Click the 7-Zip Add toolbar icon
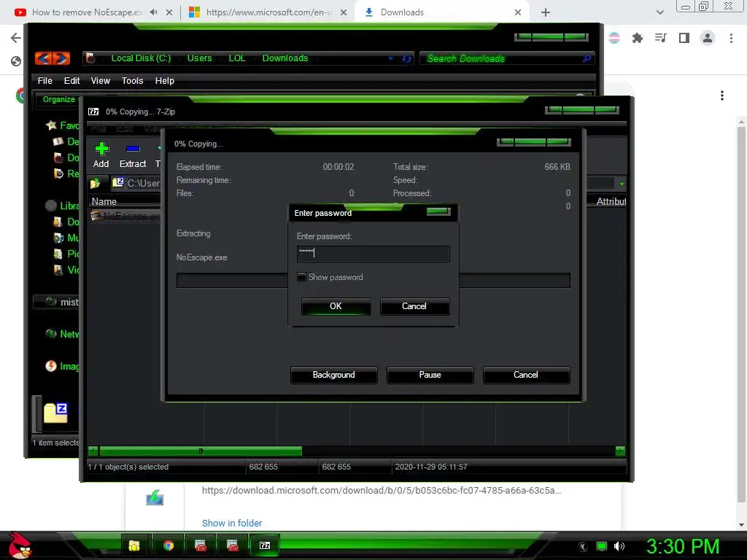747x560 pixels. pos(101,155)
